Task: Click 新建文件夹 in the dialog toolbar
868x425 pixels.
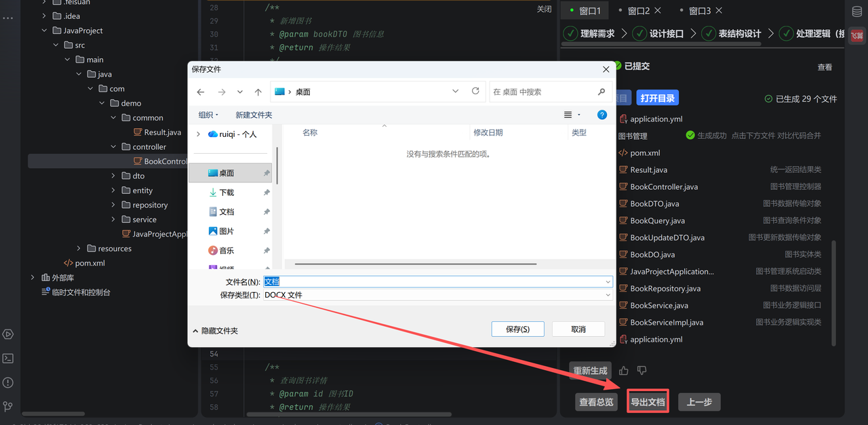Action: (254, 115)
